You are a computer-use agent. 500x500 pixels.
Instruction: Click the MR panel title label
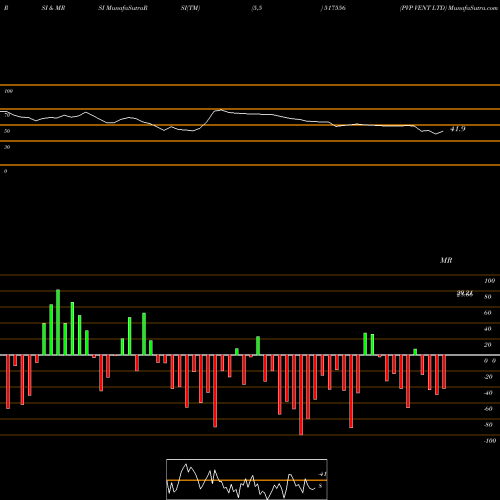pos(446,260)
